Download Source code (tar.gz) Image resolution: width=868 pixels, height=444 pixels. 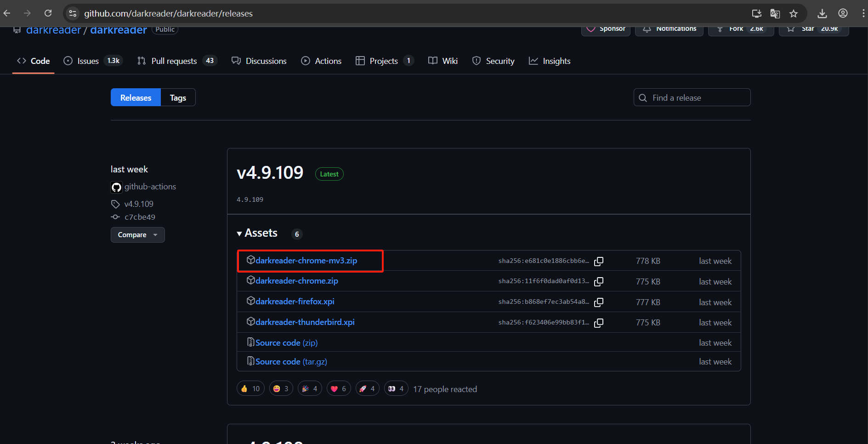(291, 362)
